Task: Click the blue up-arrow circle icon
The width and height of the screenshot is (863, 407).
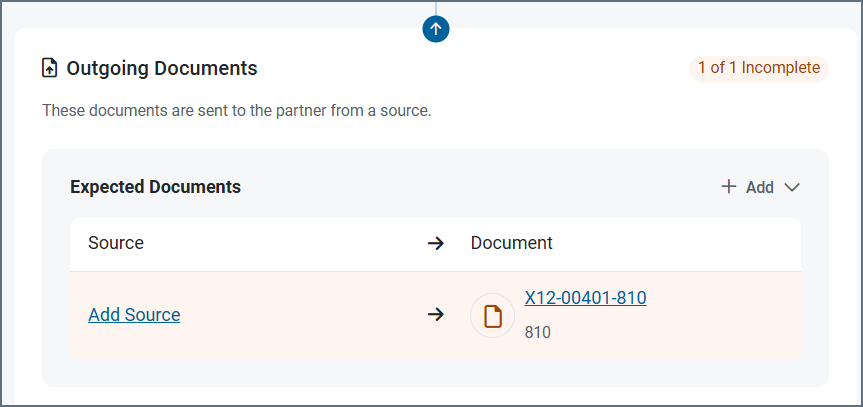Action: point(436,29)
